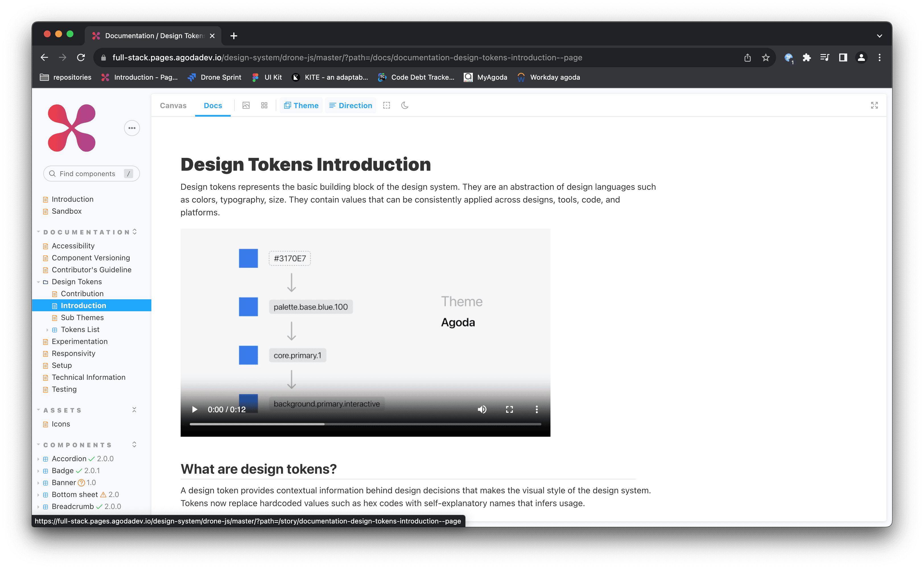Play the design tokens video
Screen dimensions: 924x569
[x=195, y=409]
